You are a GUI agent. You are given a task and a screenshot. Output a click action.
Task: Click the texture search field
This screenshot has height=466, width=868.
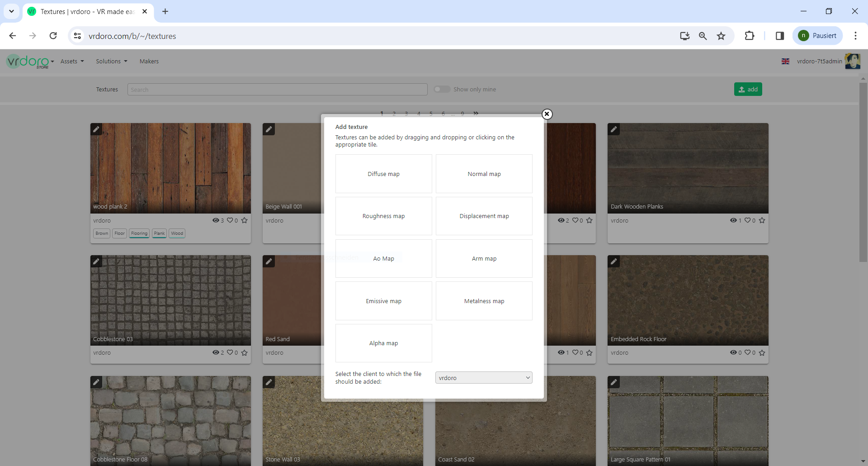pyautogui.click(x=277, y=90)
